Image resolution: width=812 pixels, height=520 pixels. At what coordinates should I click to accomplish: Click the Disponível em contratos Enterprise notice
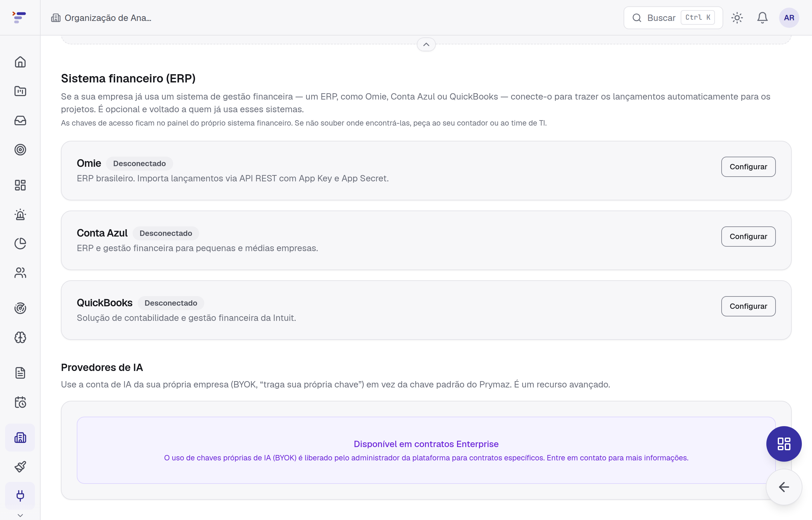click(x=426, y=450)
